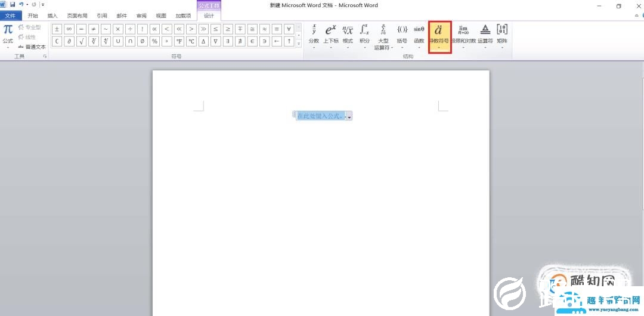Insert the partial derivative (∂) symbol

tap(69, 42)
